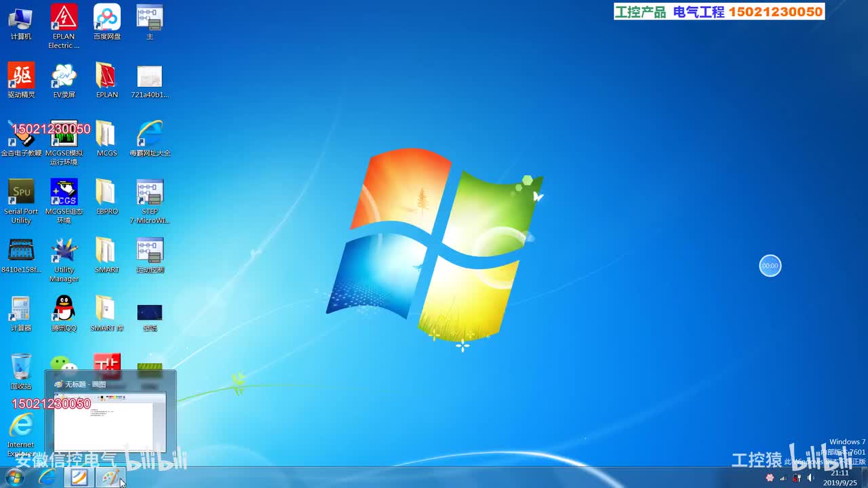Select the 金杏电子教鞭 shortcut icon
Viewport: 868px width, 488px height.
pos(21,139)
